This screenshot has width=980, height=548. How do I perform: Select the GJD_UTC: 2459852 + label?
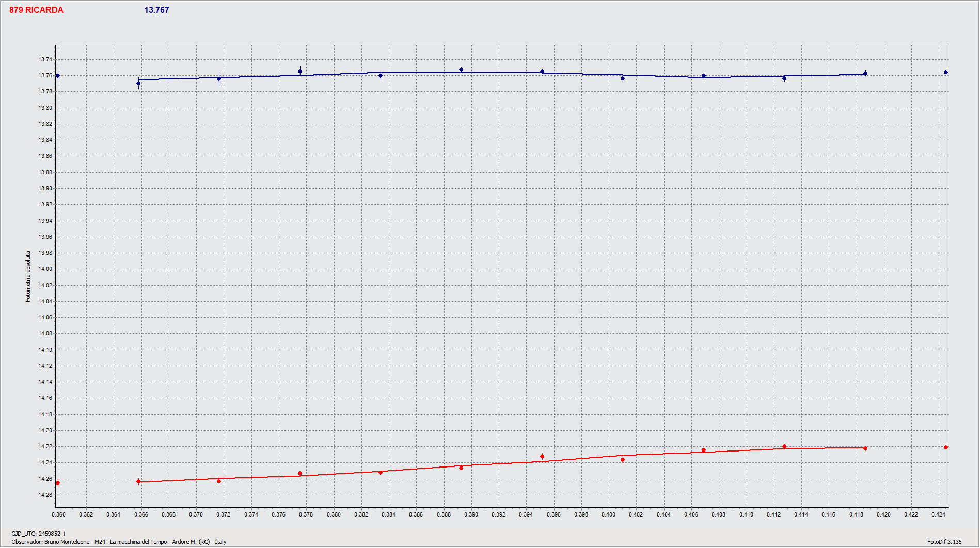click(39, 534)
